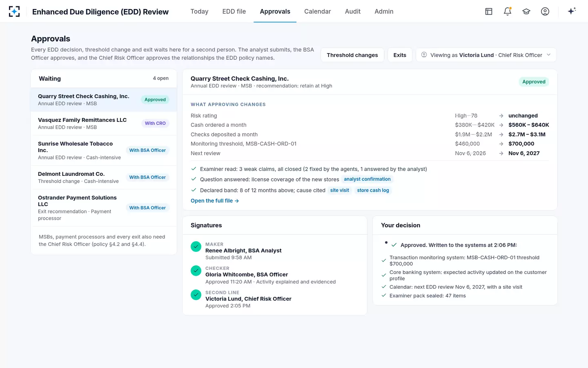Screen dimensions: 588x368
Task: Click the Exits filter button
Action: pyautogui.click(x=400, y=55)
